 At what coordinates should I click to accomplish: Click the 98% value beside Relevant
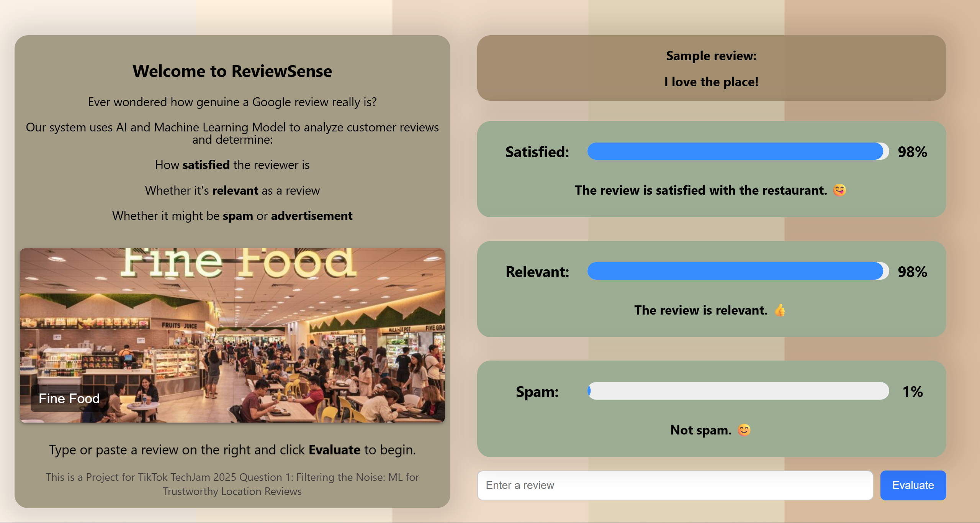click(912, 272)
